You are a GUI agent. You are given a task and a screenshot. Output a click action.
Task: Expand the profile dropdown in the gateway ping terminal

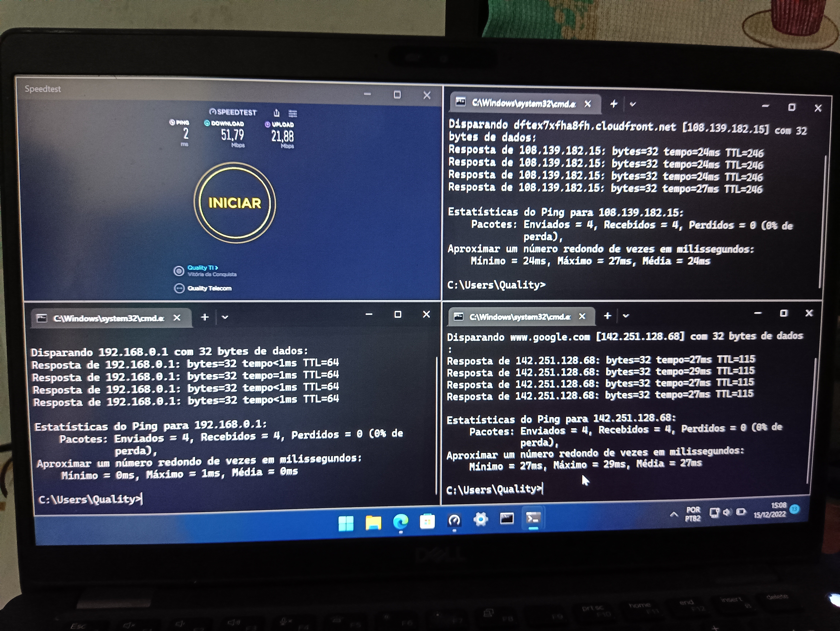click(225, 317)
